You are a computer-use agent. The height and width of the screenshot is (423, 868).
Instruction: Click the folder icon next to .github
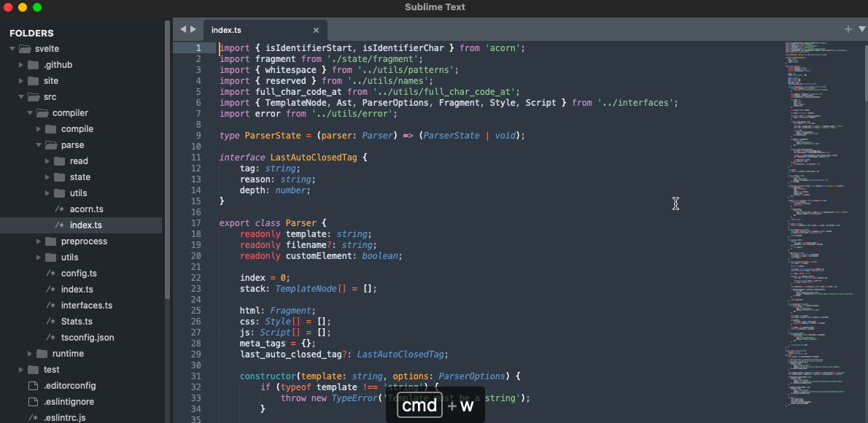(33, 64)
